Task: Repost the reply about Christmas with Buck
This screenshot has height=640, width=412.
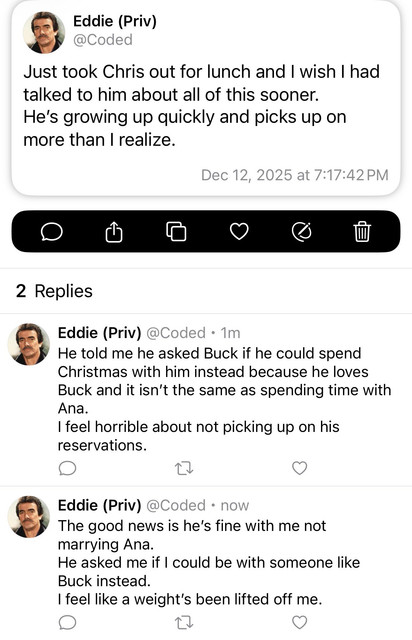Action: coord(184,468)
